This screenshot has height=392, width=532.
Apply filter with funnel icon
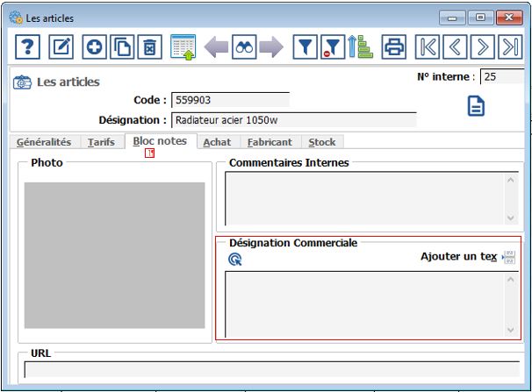pos(305,46)
